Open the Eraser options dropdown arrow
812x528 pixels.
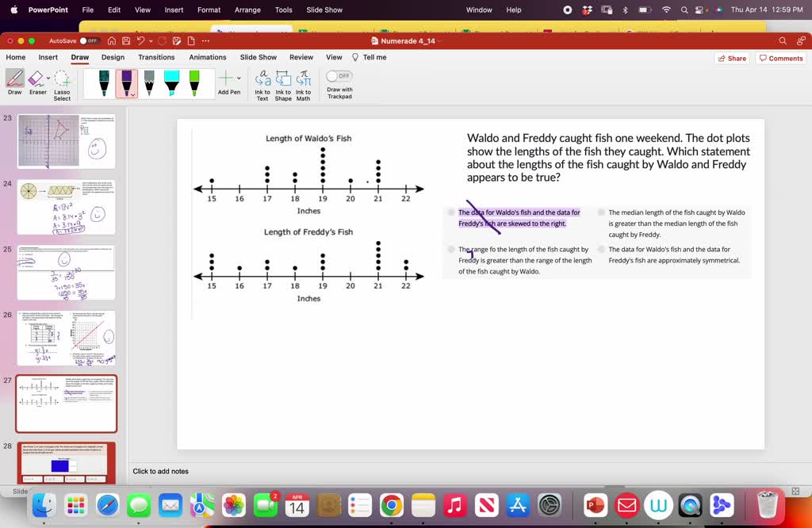point(48,78)
